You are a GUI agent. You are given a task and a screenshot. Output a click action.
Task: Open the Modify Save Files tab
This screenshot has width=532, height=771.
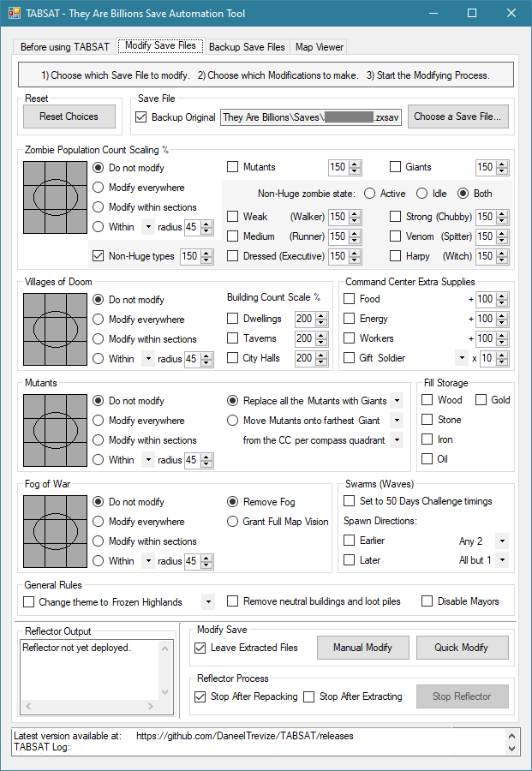tap(160, 45)
